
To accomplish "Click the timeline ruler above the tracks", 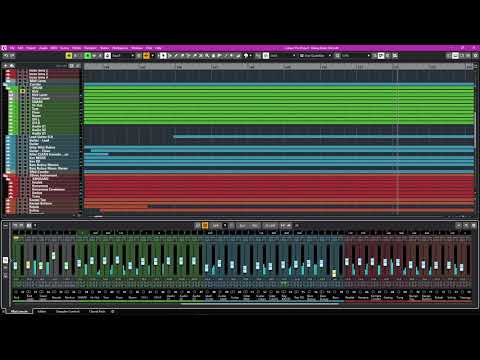I will click(x=279, y=67).
